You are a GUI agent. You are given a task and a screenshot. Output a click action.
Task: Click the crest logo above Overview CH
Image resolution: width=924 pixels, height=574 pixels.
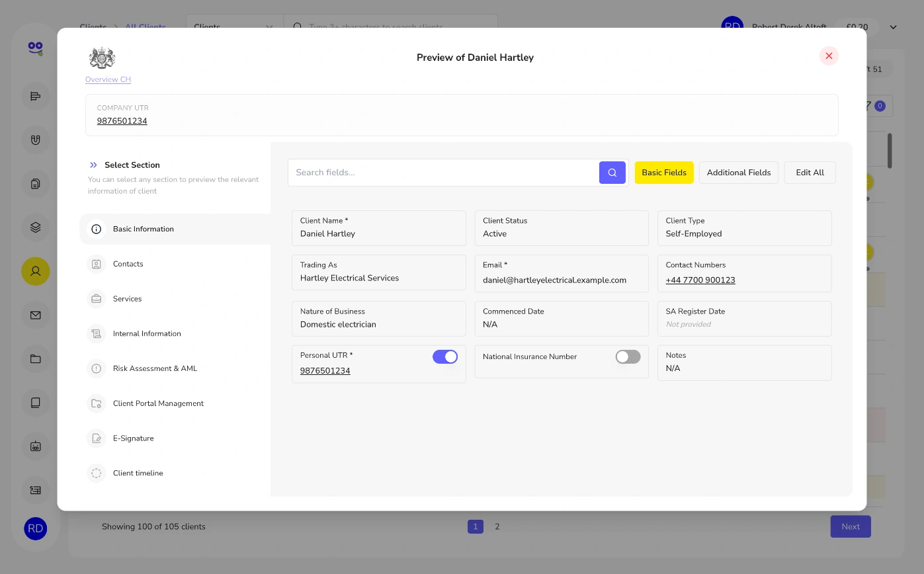[102, 58]
